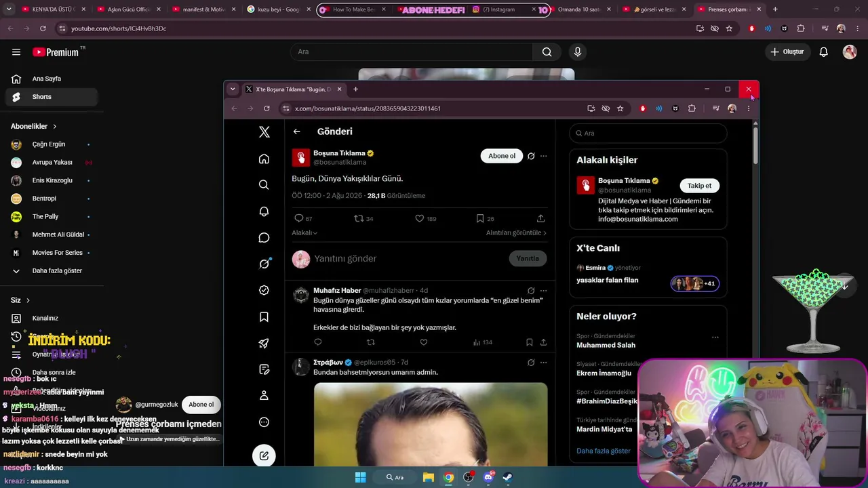Viewport: 868px width, 488px height.
Task: Open more options for Muhammed Salah trend
Action: pos(715,337)
